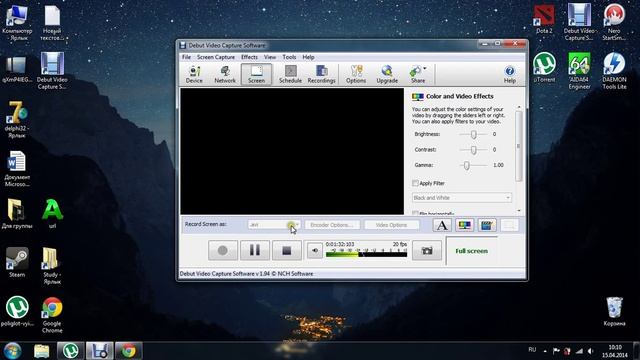Click the black video preview area
The image size is (640, 360).
[292, 151]
